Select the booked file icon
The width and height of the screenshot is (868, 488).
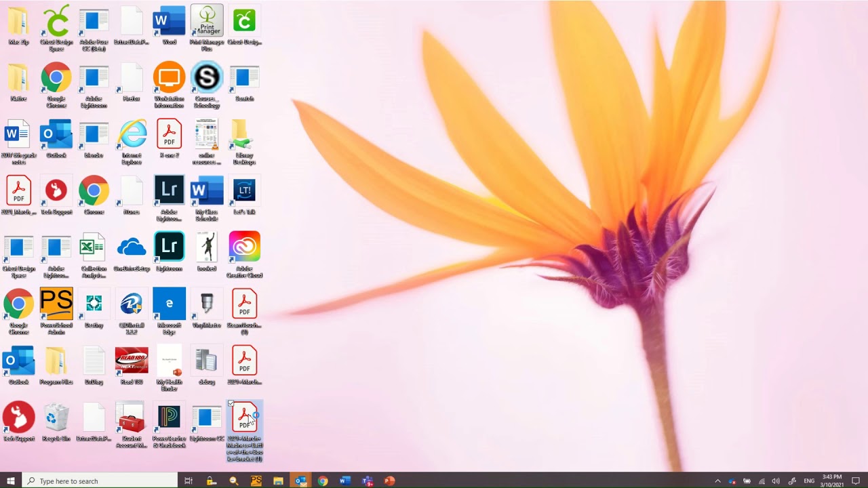click(x=207, y=253)
